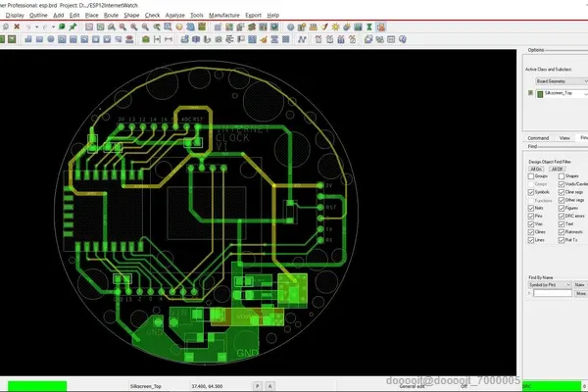Open the Board Geometry class dropdown

point(562,81)
